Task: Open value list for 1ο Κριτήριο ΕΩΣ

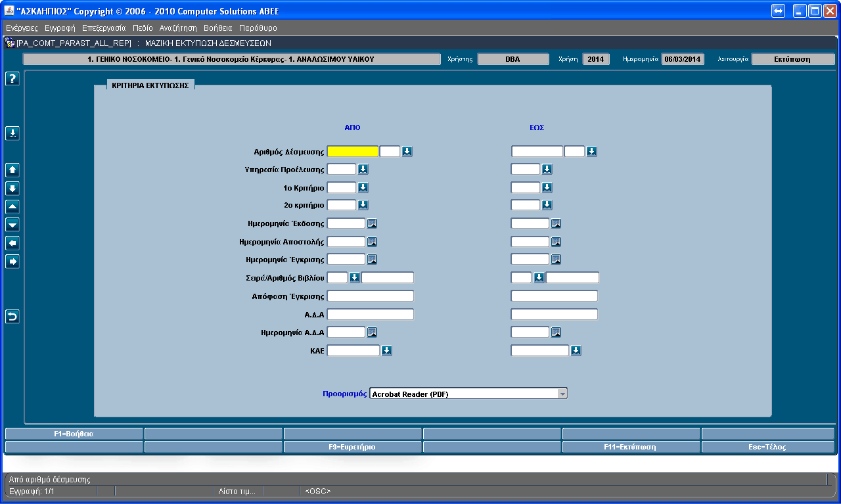Action: click(547, 187)
